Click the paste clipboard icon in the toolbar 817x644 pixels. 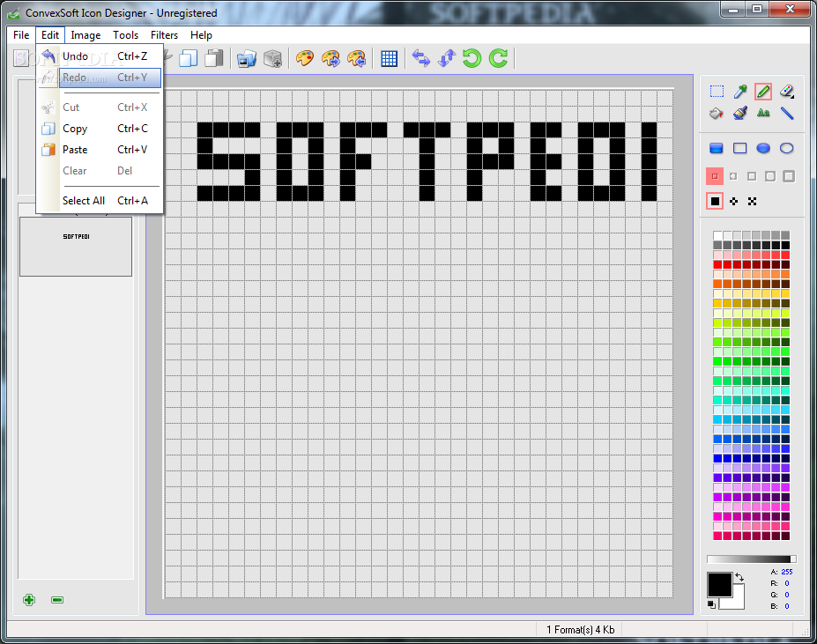coord(213,58)
